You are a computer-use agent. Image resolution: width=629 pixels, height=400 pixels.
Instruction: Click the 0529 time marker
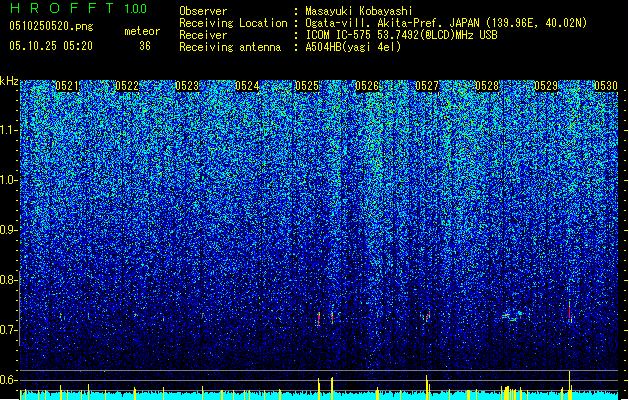tap(546, 86)
